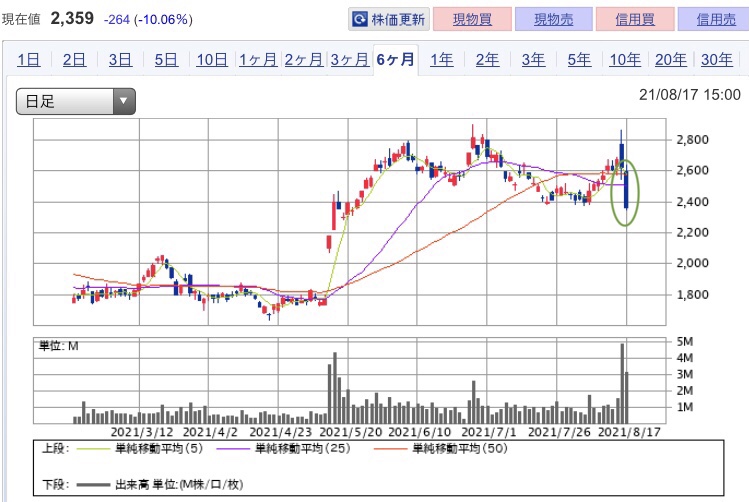749x502 pixels.
Task: Select the 5日 period tab
Action: 165,60
